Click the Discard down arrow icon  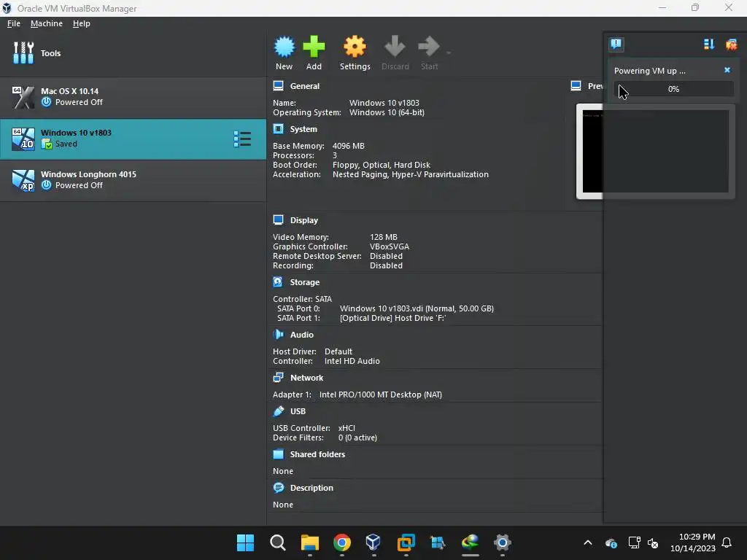395,47
